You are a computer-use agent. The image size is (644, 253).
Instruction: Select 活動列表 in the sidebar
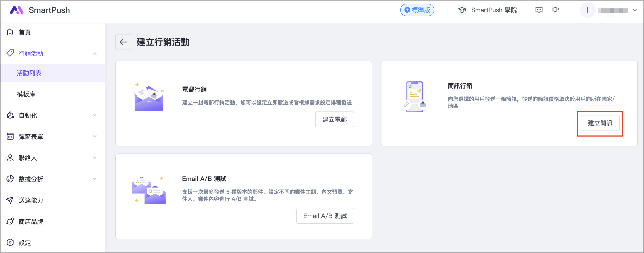click(x=29, y=73)
